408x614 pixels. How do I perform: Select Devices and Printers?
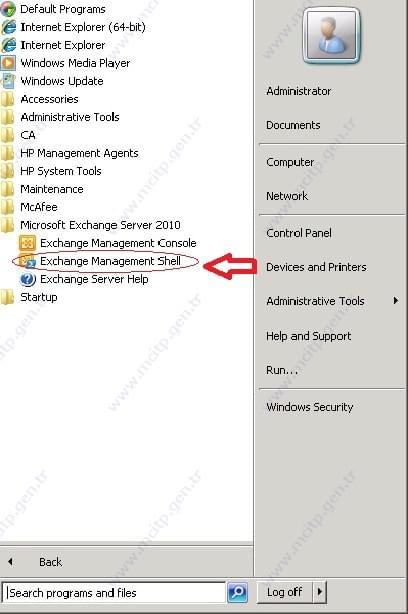pos(316,267)
